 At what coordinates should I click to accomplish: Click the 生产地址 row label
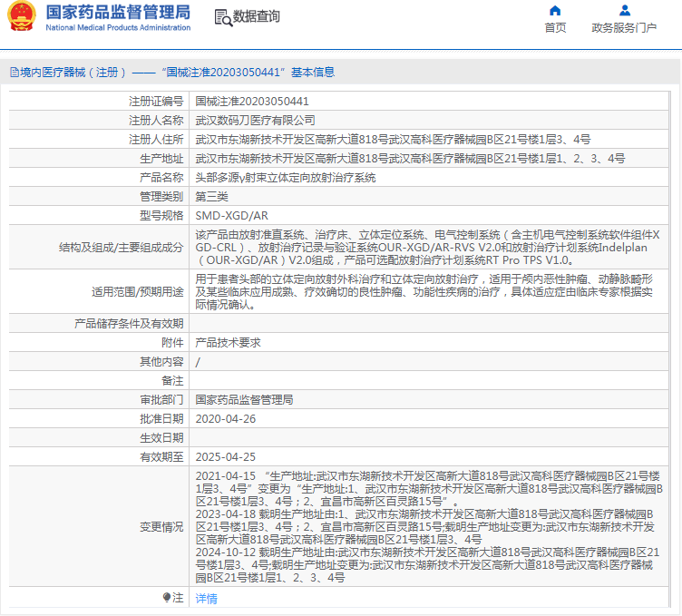click(161, 159)
